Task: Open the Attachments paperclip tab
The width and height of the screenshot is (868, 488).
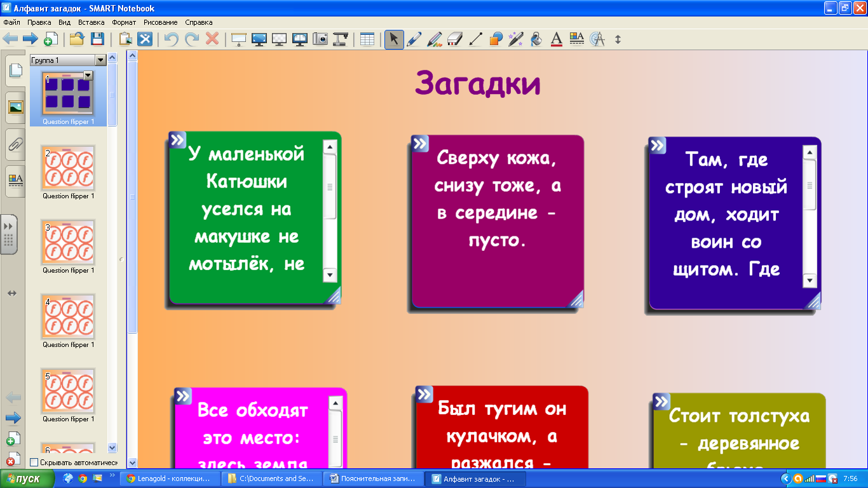Action: pyautogui.click(x=15, y=144)
